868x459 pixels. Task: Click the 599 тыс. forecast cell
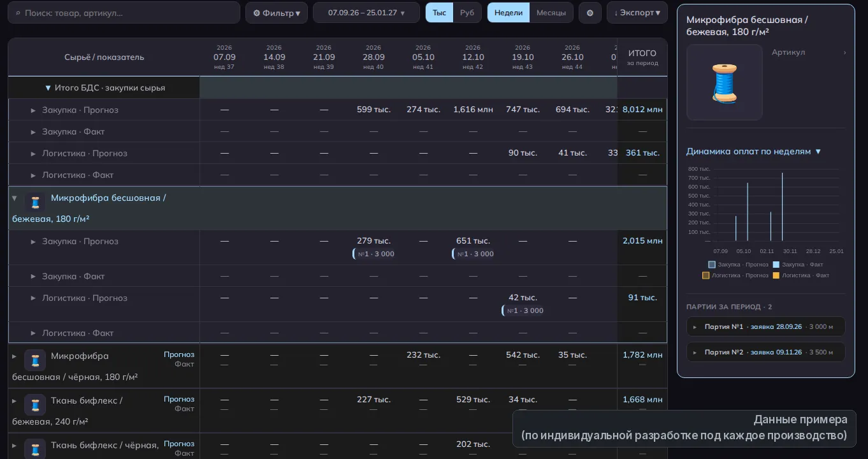373,110
